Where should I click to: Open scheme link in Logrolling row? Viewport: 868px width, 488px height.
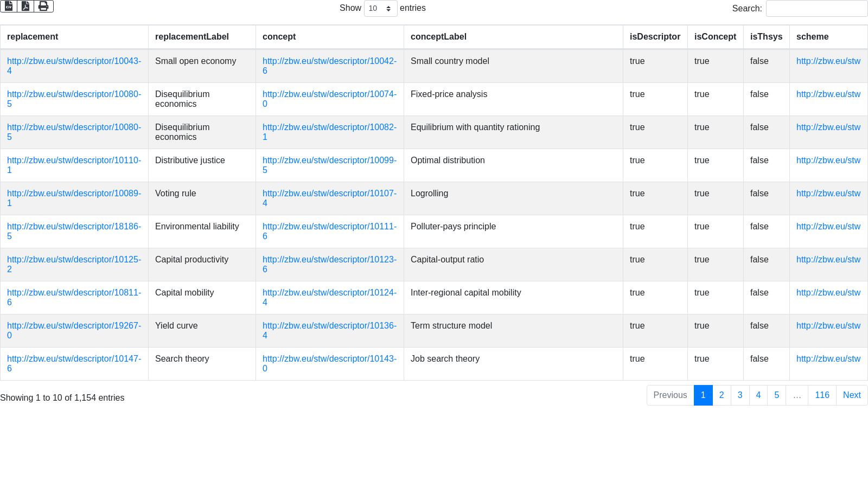(828, 194)
